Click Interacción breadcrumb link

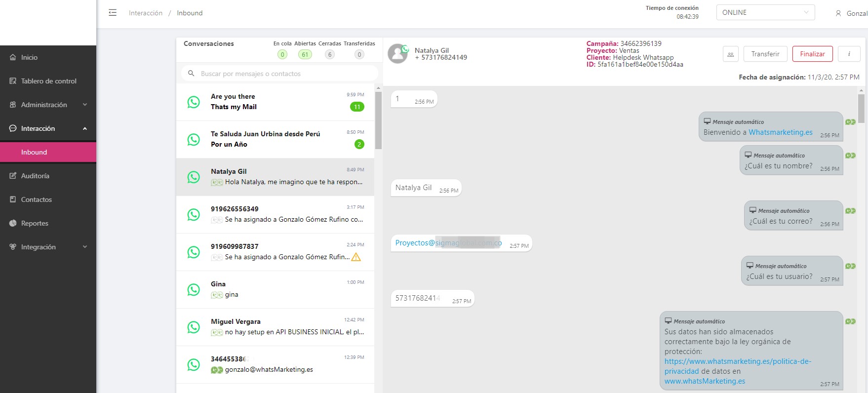pyautogui.click(x=146, y=13)
